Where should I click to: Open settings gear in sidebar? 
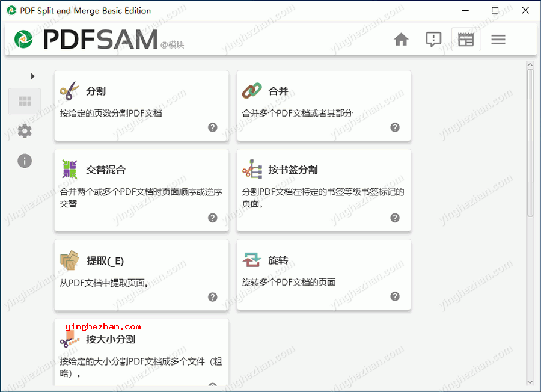tap(25, 131)
